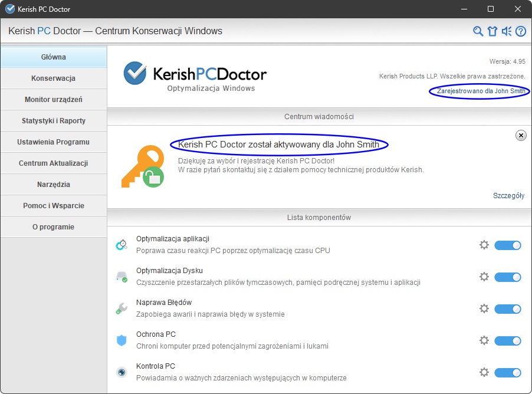Open settings gear for Optymalizacja Dysku
The image size is (532, 394).
pos(484,277)
